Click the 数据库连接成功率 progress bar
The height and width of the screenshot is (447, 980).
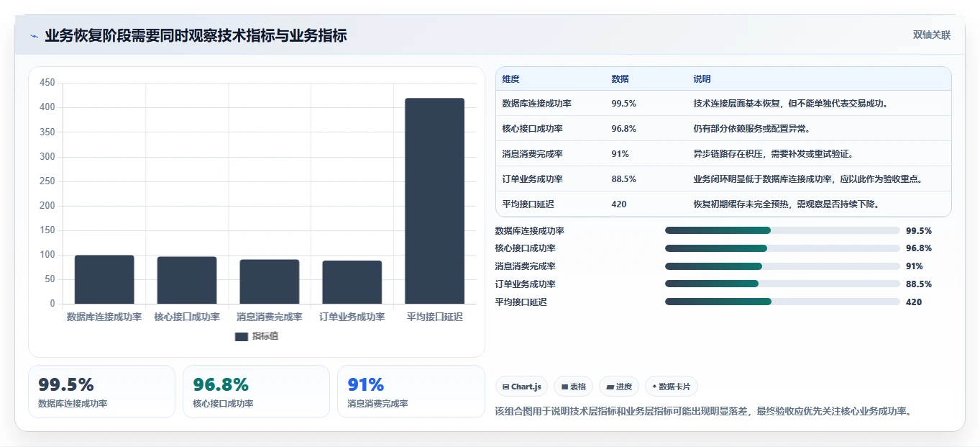(782, 230)
